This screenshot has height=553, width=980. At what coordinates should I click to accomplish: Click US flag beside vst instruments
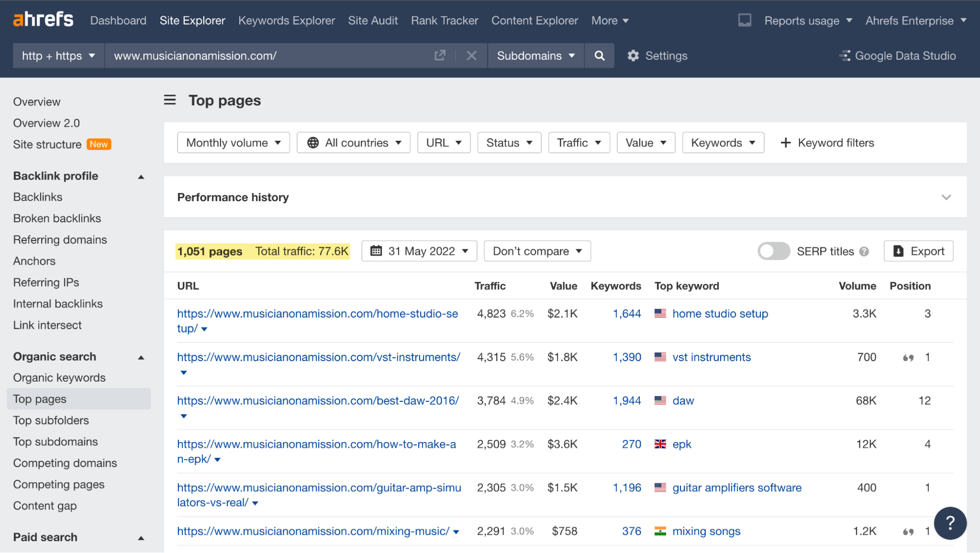point(660,357)
